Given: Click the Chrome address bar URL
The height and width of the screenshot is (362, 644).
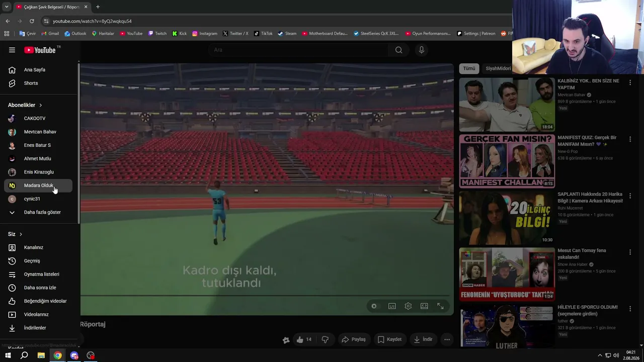Looking at the screenshot, I should pyautogui.click(x=92, y=21).
